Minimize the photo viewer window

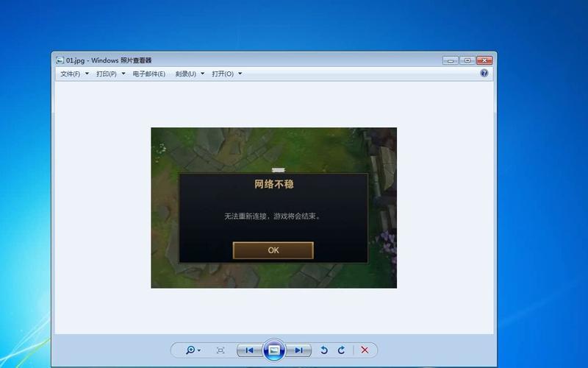(x=451, y=60)
